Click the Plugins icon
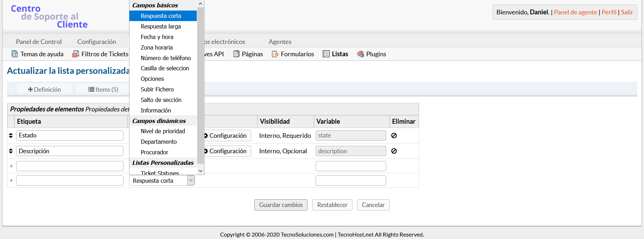The width and height of the screenshot is (644, 239). coord(360,54)
